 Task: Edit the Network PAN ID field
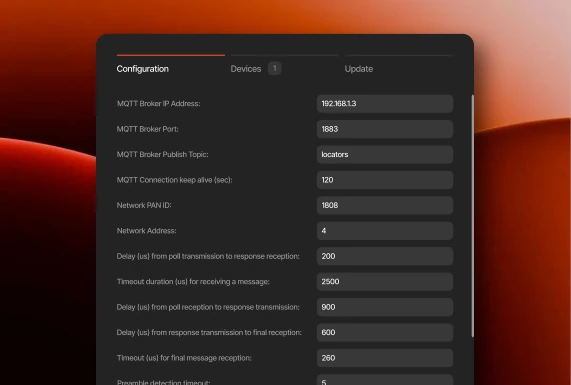[x=385, y=205]
